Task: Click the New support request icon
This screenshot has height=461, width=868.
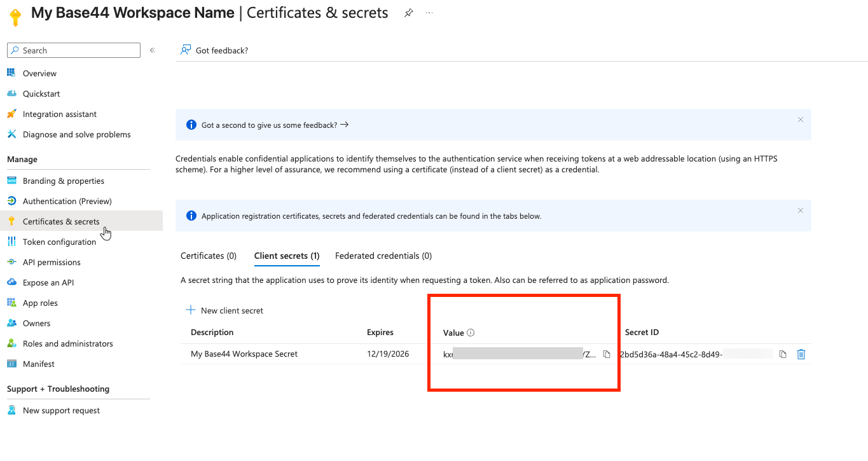Action: tap(11, 410)
